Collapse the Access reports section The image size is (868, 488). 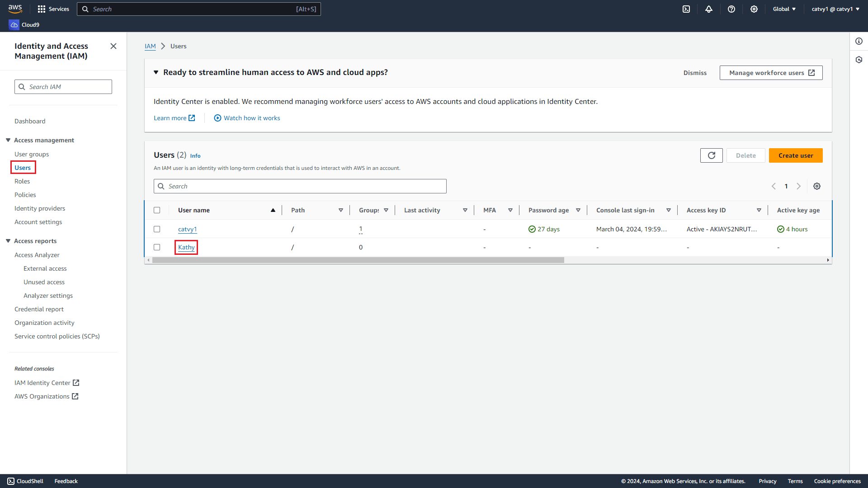pos(8,241)
